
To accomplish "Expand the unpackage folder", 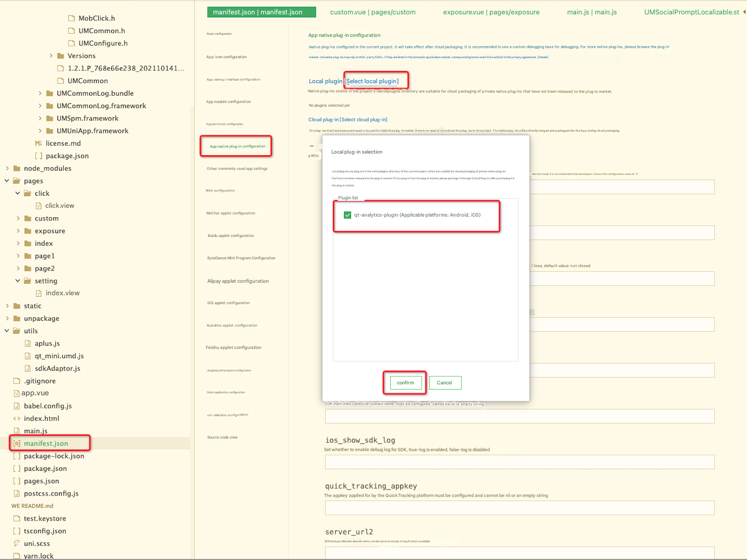I will pyautogui.click(x=7, y=319).
